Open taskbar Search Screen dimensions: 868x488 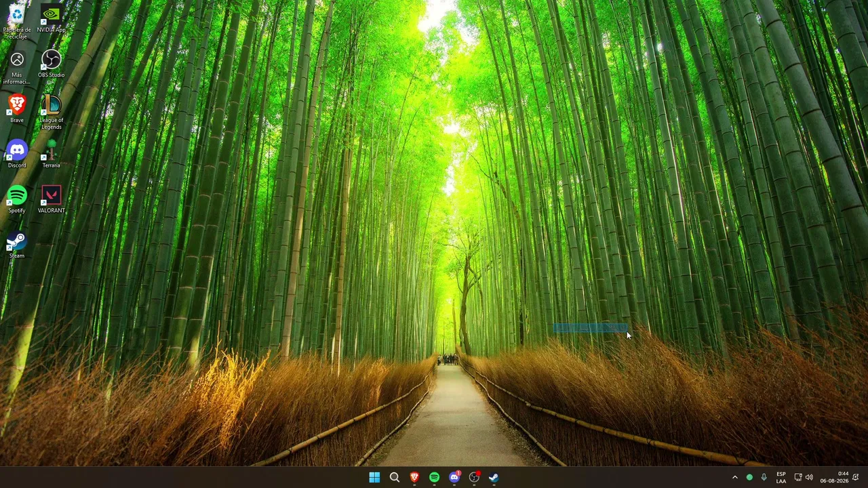[x=394, y=477]
